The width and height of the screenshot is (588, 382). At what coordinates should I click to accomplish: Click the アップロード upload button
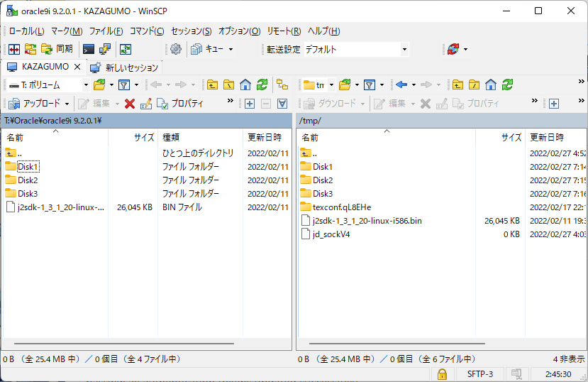click(x=35, y=104)
